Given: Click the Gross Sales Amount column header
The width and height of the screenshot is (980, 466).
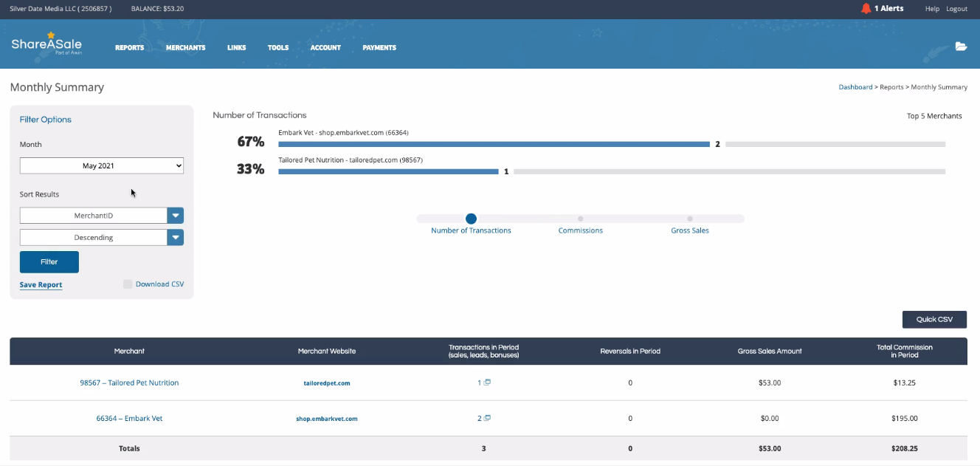Looking at the screenshot, I should [770, 351].
